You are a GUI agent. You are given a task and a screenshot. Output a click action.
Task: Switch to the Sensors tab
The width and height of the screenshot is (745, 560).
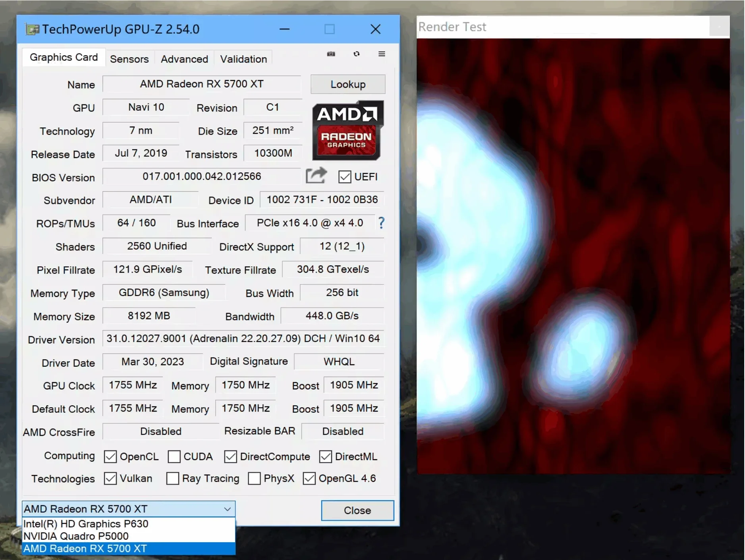point(129,59)
